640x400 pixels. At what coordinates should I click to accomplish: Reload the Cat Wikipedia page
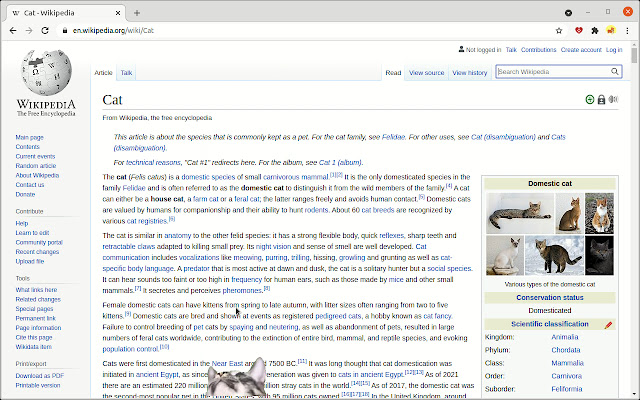(x=45, y=31)
